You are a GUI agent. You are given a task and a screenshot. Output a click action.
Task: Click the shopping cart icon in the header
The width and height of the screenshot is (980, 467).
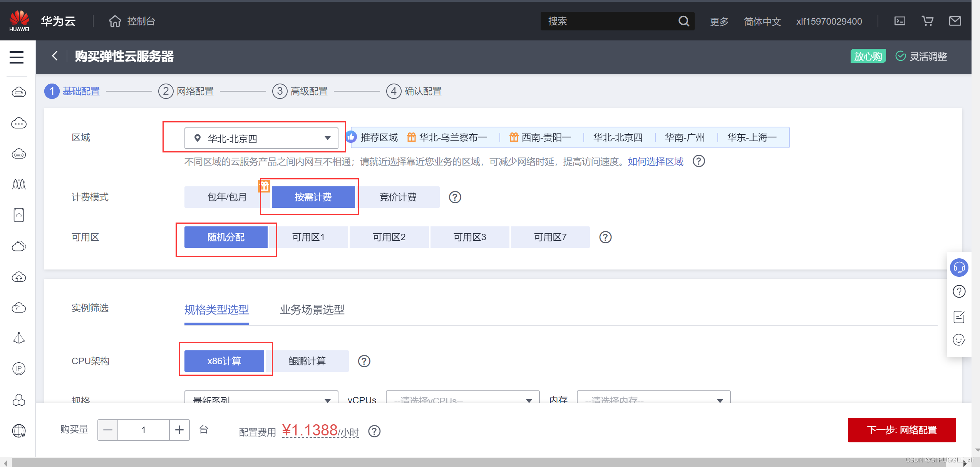[927, 21]
